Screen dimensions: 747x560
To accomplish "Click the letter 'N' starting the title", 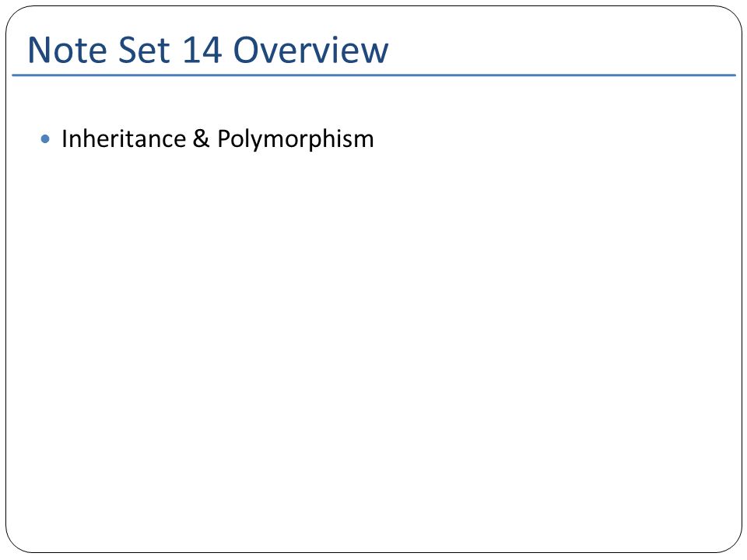I will (39, 50).
